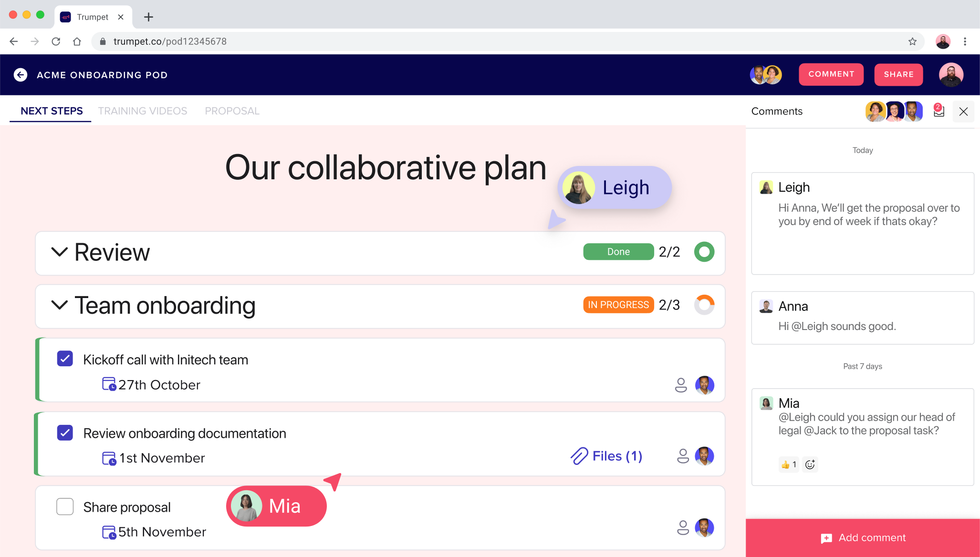The height and width of the screenshot is (557, 980).
Task: Switch to the Training Videos tab
Action: click(x=143, y=111)
